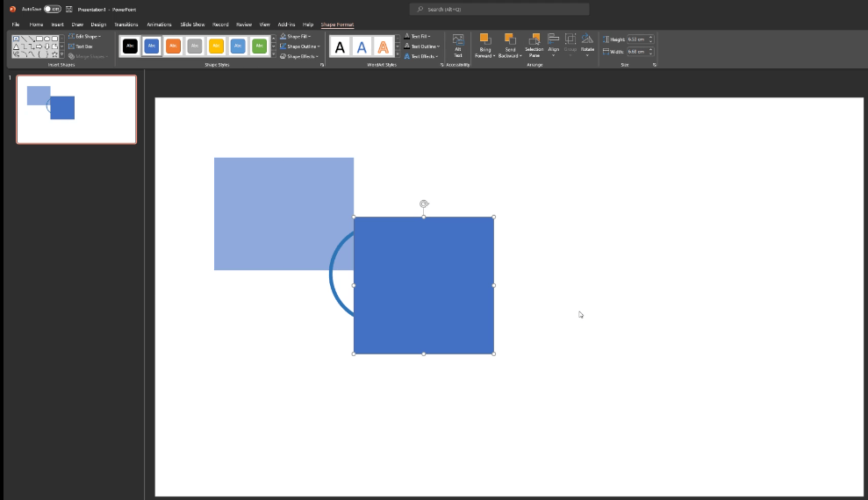868x500 pixels.
Task: Apply the blue WordArt style A
Action: (x=362, y=47)
